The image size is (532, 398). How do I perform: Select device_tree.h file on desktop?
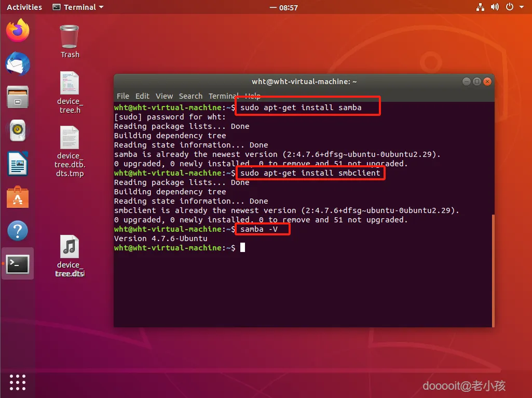point(70,92)
